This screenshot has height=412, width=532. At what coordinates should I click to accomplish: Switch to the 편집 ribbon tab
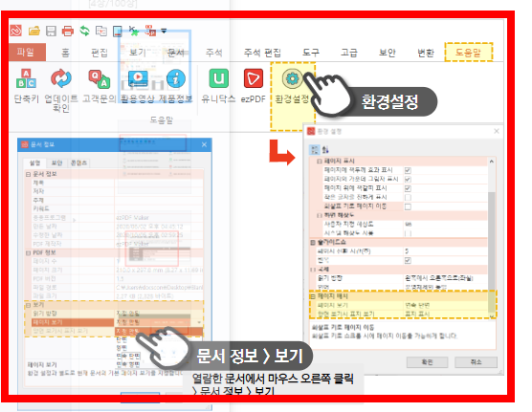click(100, 53)
